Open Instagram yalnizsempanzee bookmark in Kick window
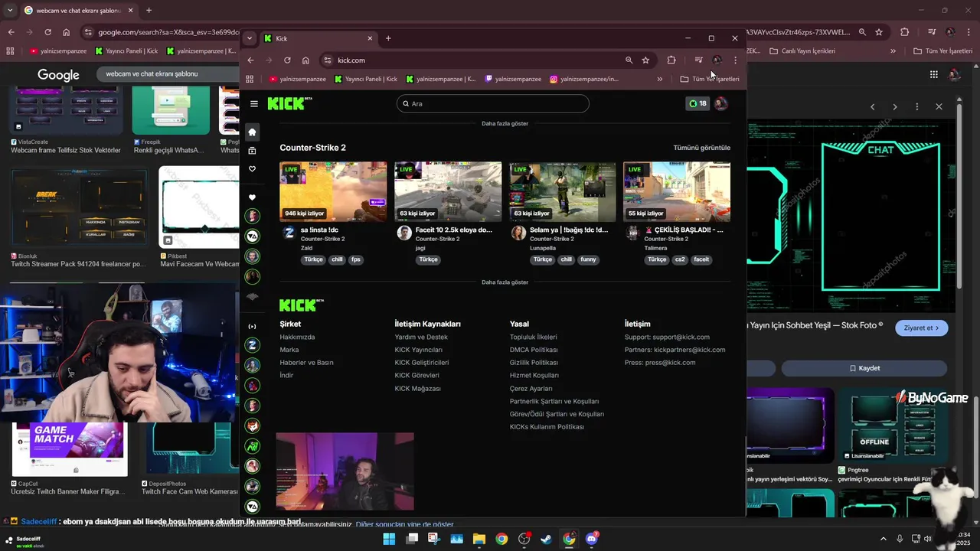Viewport: 980px width, 551px height. (x=584, y=79)
